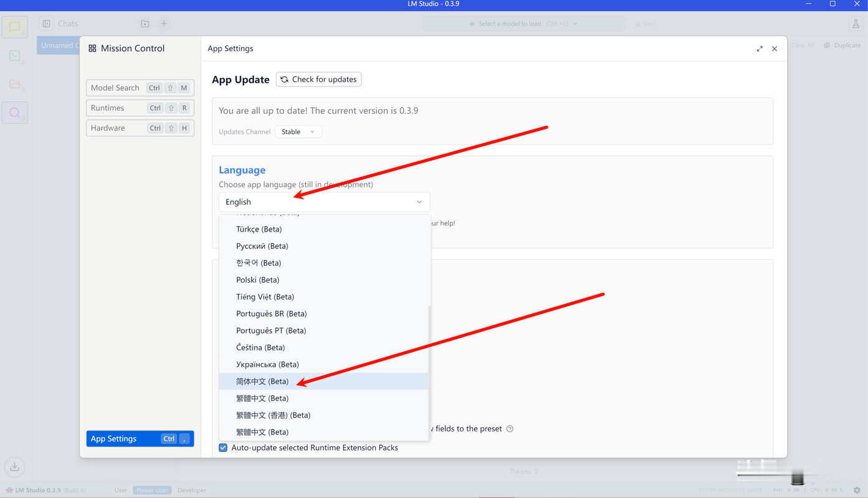Toggle Auto-update selected Runtime Extension Packs
Viewport: 868px width, 498px height.
click(223, 448)
